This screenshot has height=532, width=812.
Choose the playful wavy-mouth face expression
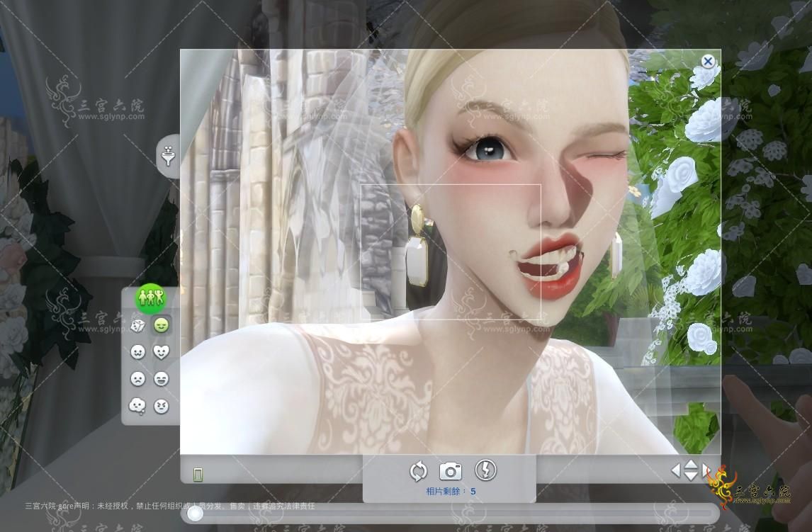(137, 352)
